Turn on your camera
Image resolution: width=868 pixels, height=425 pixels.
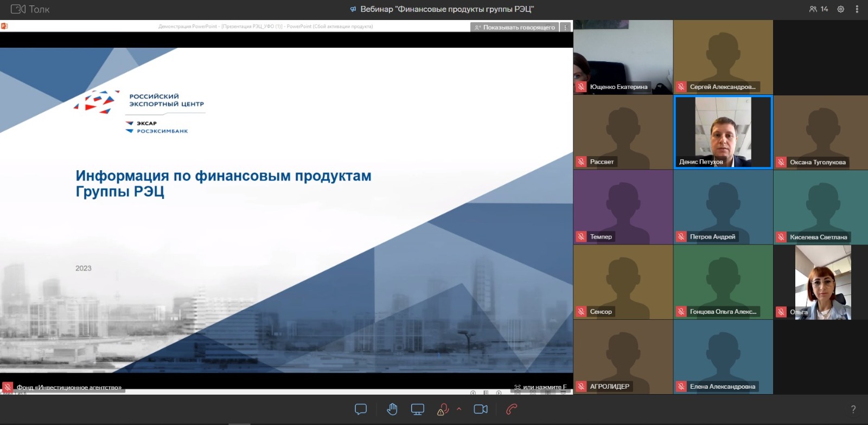[x=481, y=409]
